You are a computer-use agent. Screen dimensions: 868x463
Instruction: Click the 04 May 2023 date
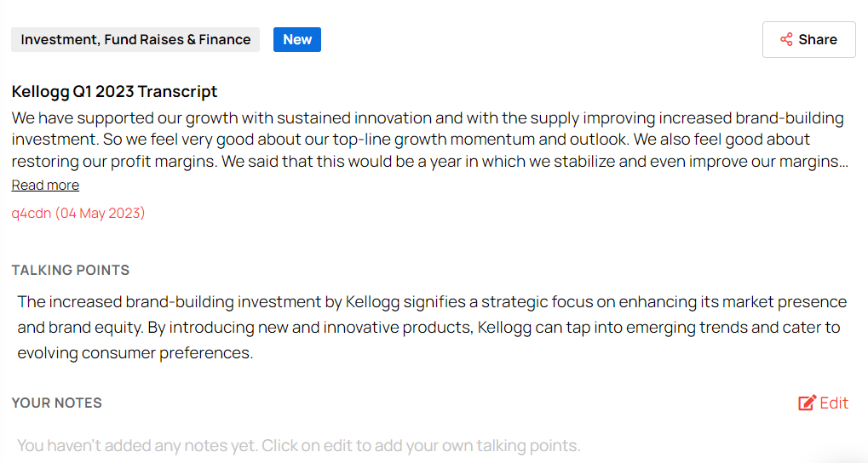coord(100,213)
